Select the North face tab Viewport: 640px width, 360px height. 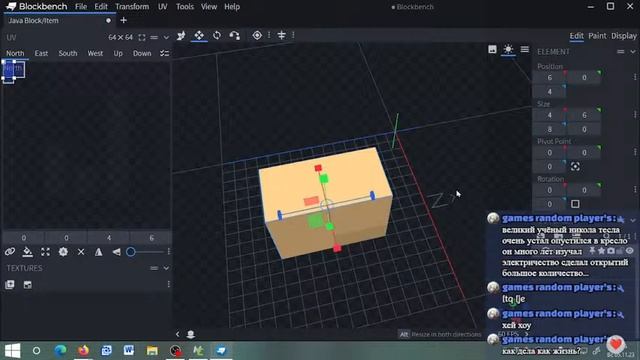15,53
